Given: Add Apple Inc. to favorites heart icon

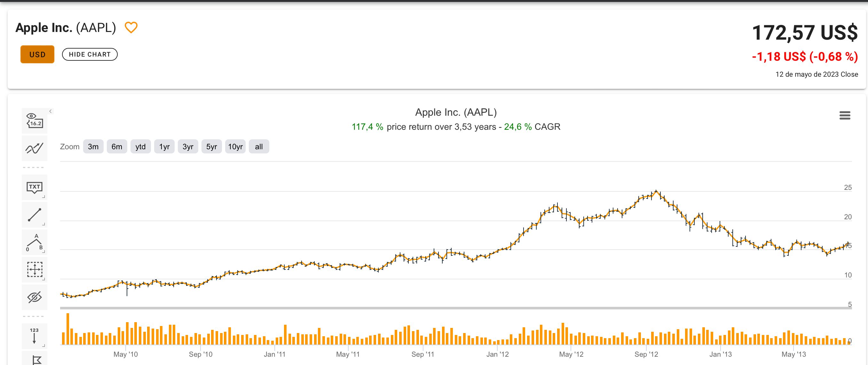Looking at the screenshot, I should pyautogui.click(x=131, y=27).
